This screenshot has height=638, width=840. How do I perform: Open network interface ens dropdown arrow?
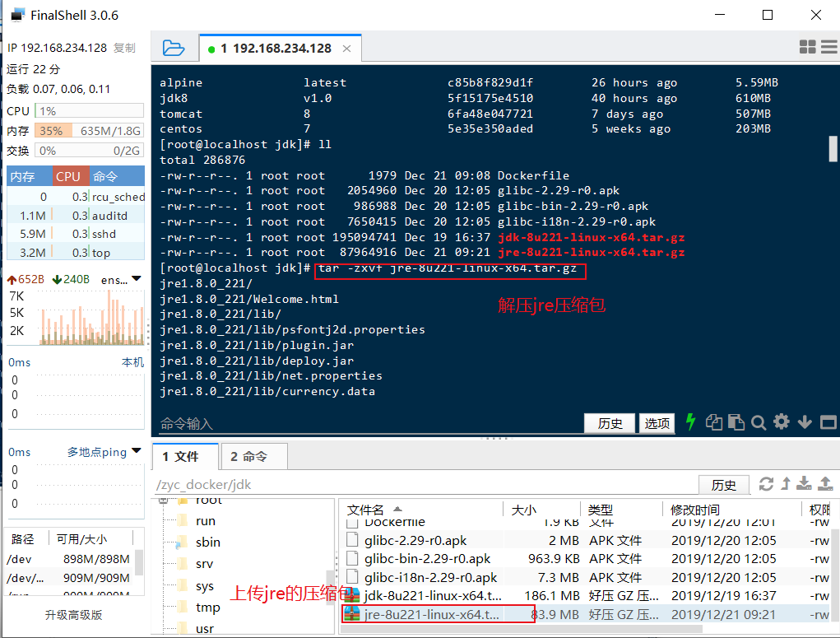pyautogui.click(x=137, y=279)
